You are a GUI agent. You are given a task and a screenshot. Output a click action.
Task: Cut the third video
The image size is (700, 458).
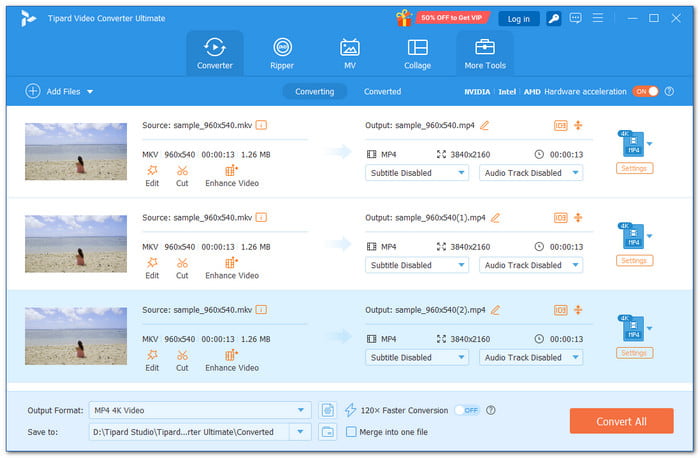[x=182, y=361]
